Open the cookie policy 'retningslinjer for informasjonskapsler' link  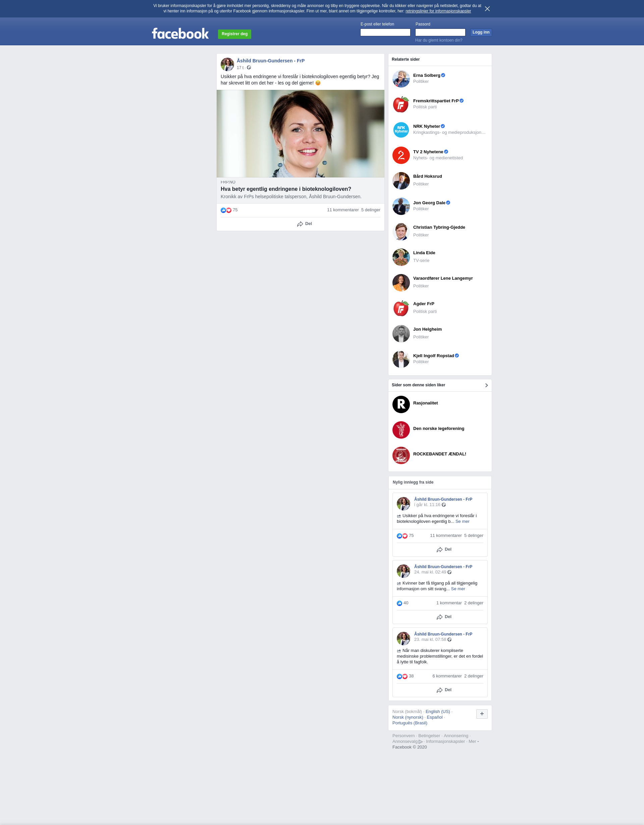pyautogui.click(x=438, y=11)
